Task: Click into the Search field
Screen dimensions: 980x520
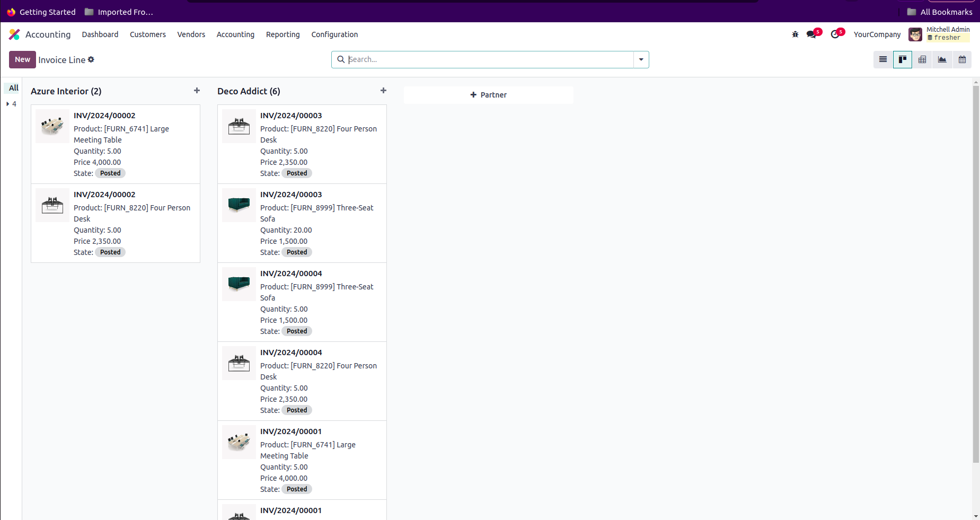Action: click(488, 59)
